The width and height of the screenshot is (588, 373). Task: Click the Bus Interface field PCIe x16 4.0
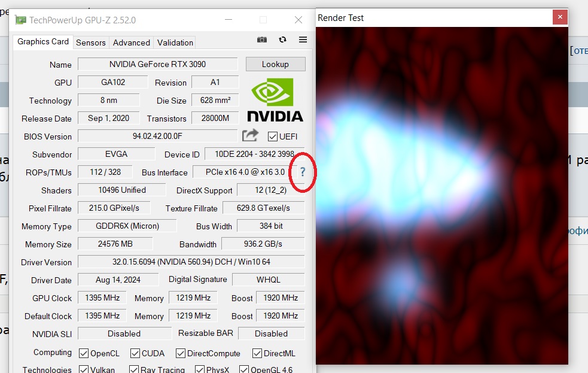[x=245, y=172]
